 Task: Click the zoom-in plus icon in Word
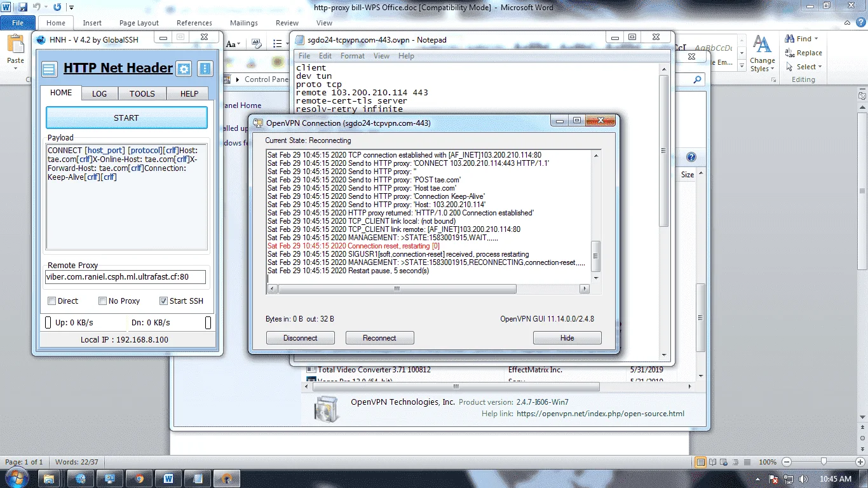coord(860,462)
